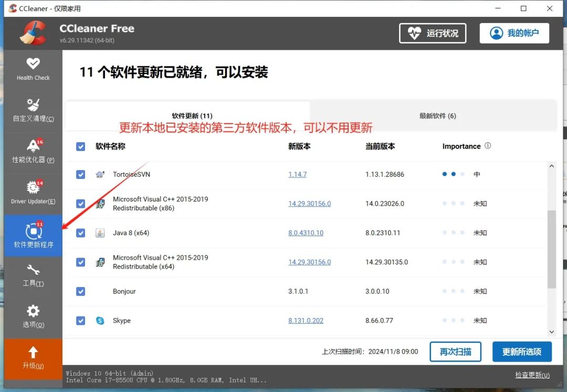
Task: Click the Importance info tooltip icon
Action: pyautogui.click(x=488, y=146)
